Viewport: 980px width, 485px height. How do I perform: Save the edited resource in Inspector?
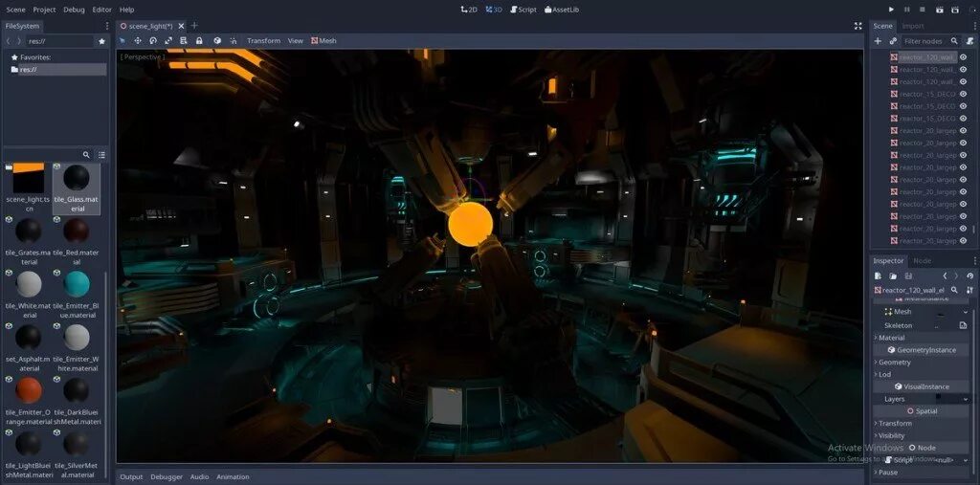pyautogui.click(x=908, y=276)
